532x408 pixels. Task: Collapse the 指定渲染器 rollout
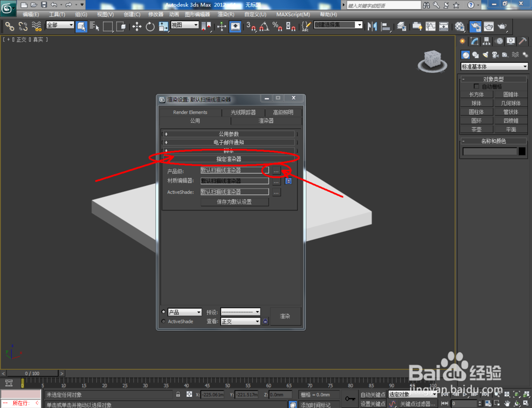click(228, 159)
